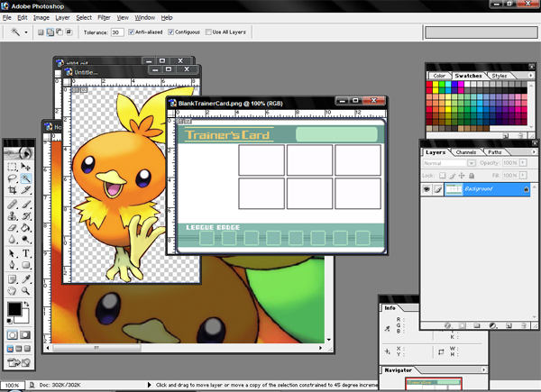Create a new layer set folder
The image size is (541, 392).
pos(477,325)
